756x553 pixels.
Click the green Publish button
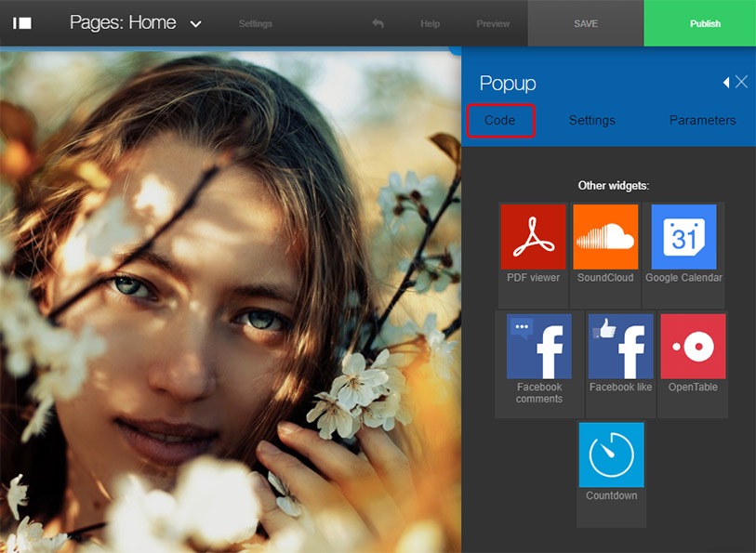tap(700, 23)
